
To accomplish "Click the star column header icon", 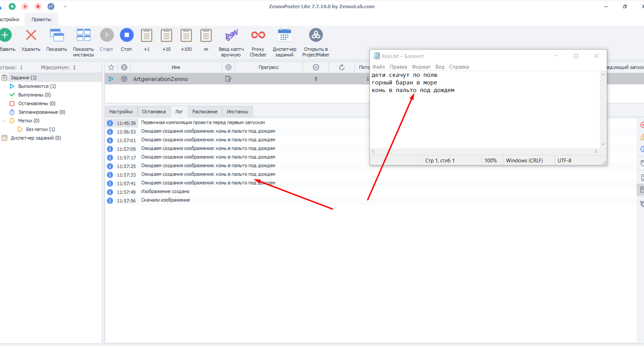I will click(111, 67).
